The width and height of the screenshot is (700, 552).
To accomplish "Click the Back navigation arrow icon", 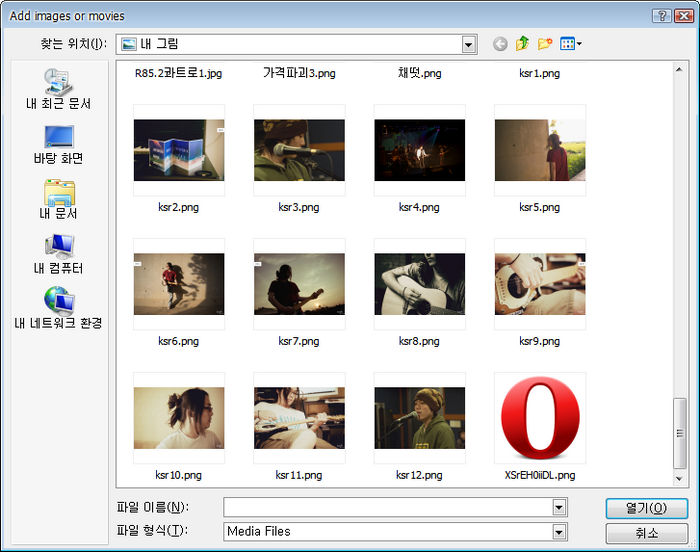I will pos(500,44).
